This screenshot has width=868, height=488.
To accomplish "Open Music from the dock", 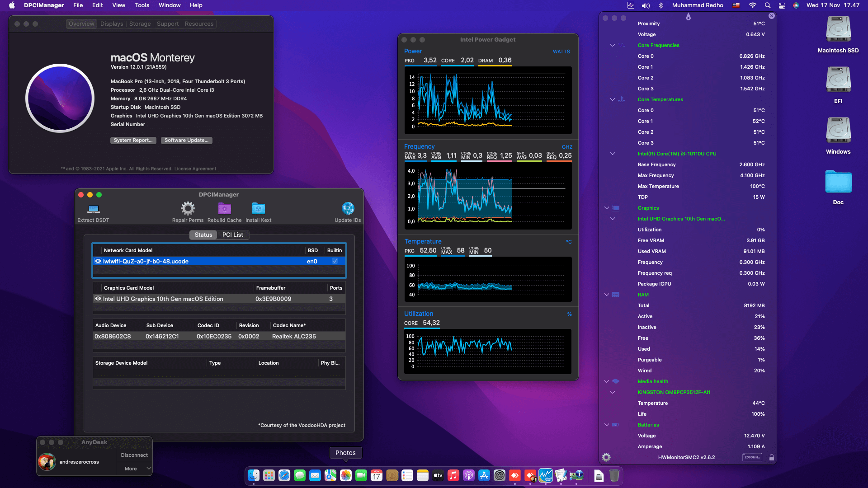I will click(x=453, y=475).
